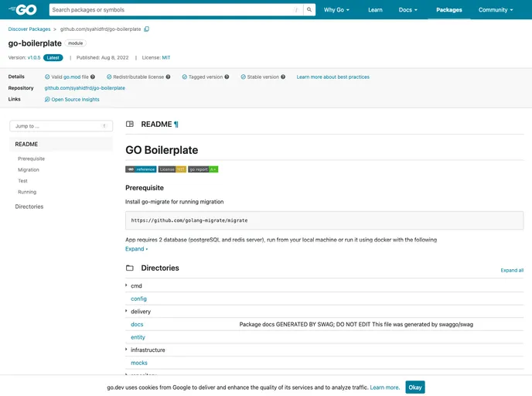
Task: Expand the infrastructure directory
Action: click(126, 350)
